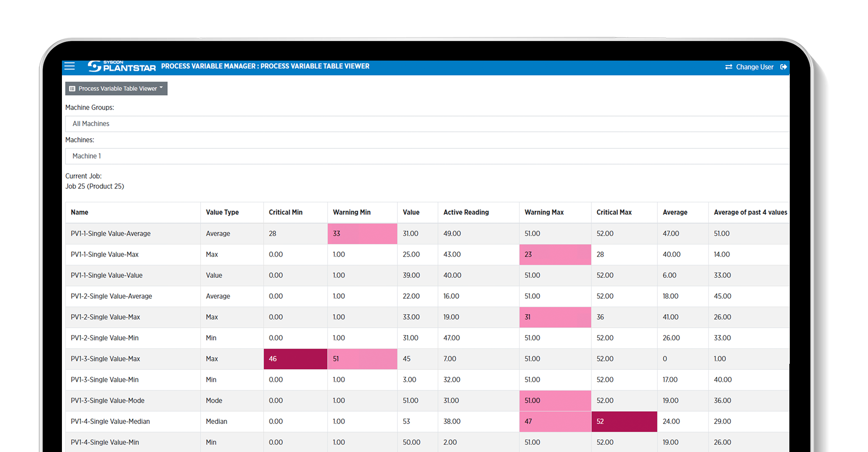Select the PV1-3-Single Value-Min row name
The height and width of the screenshot is (452, 868).
click(x=104, y=380)
